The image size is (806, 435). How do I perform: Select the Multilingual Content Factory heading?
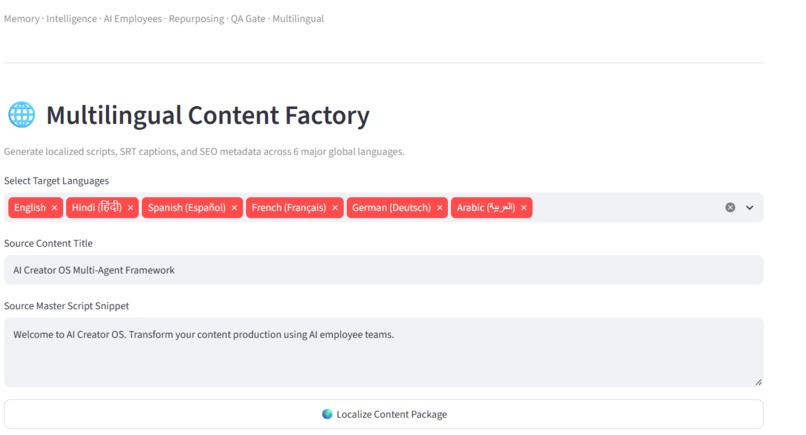pos(208,115)
